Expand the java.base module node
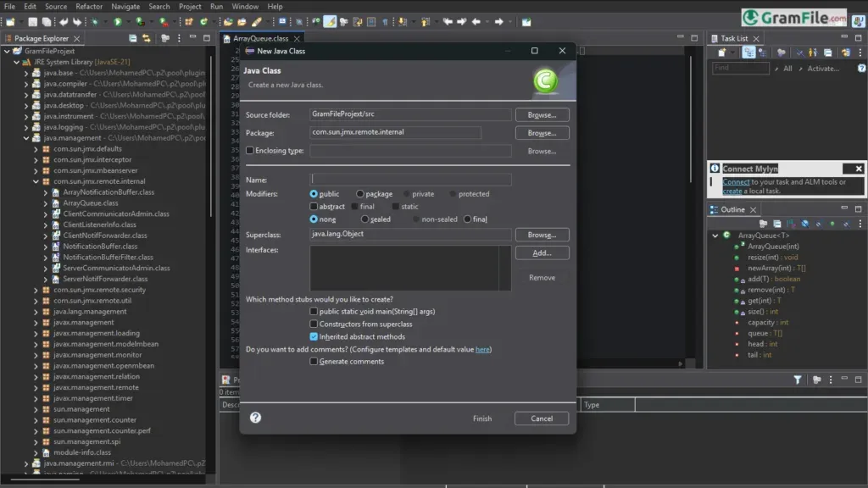This screenshot has width=868, height=488. pos(26,73)
